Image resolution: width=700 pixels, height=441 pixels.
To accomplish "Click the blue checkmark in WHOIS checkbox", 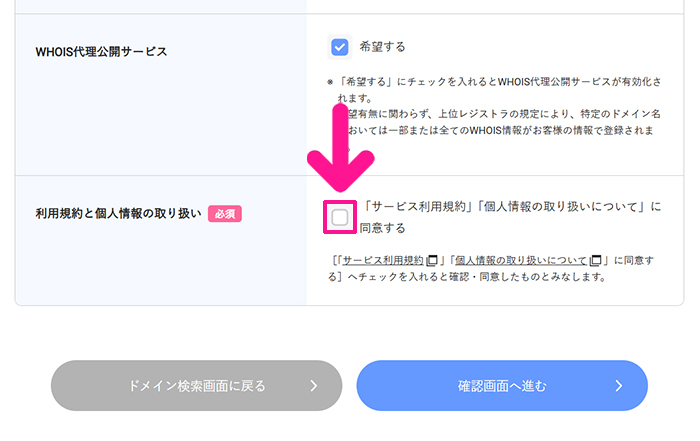I will pos(340,47).
